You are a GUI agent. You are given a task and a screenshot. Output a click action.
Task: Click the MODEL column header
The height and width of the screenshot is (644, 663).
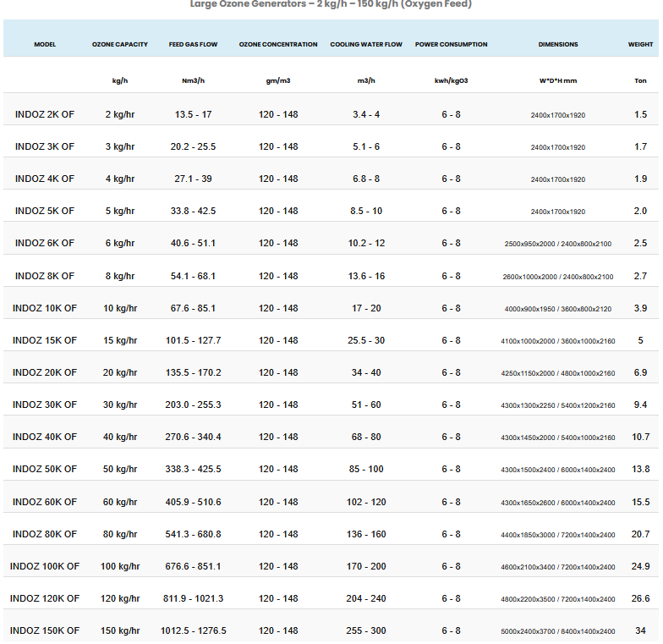45,45
